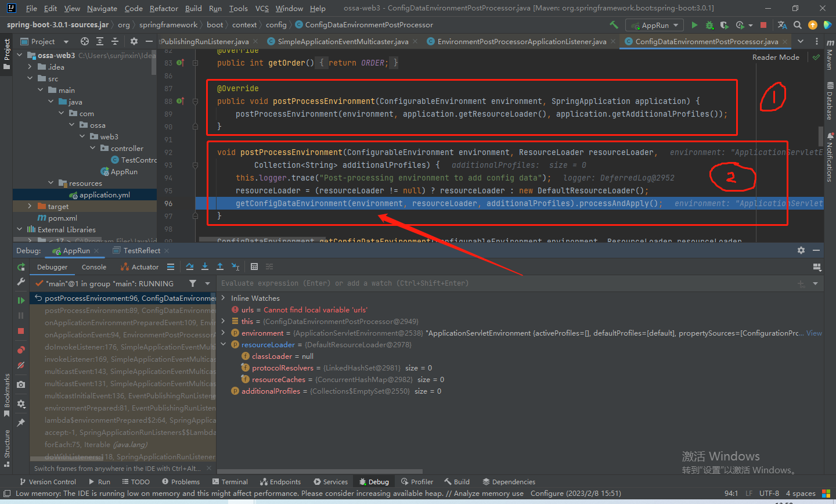
Task: Show hidden editor tabs dropdown chevron
Action: 801,41
